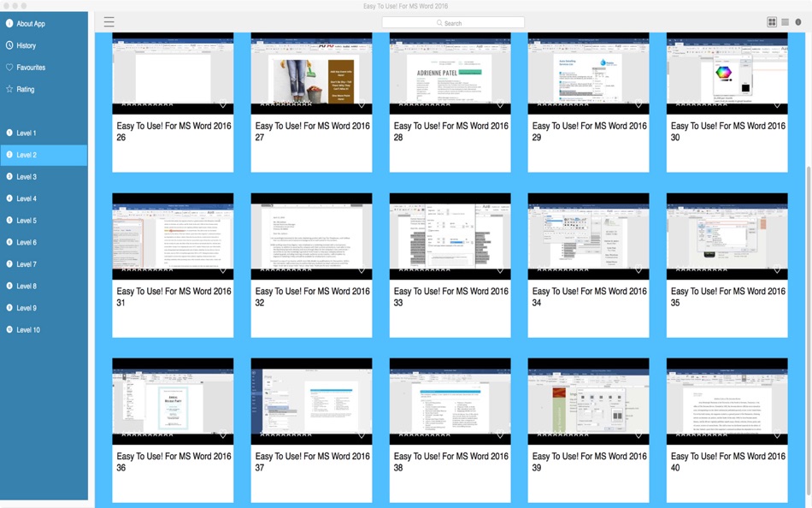Select Level 4 in sidebar
The image size is (812, 508).
(44, 198)
